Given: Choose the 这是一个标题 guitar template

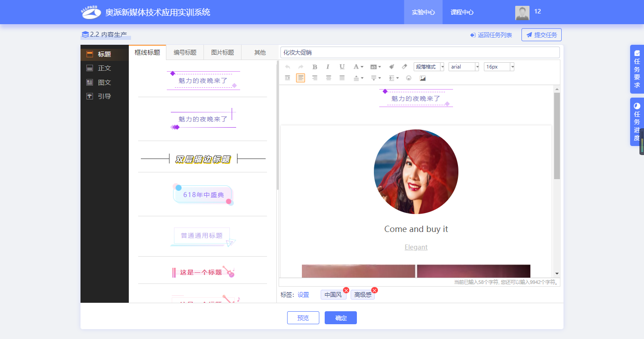Looking at the screenshot, I should click(203, 272).
